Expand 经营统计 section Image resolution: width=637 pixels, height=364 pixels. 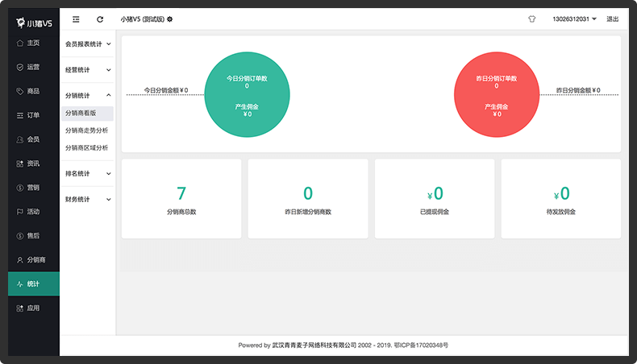coord(87,70)
